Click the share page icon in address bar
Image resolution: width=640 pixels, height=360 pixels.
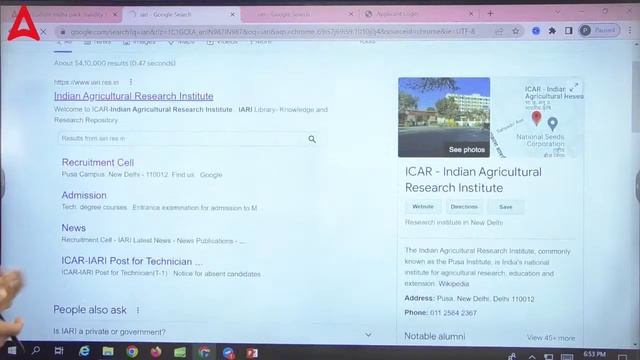pyautogui.click(x=499, y=31)
